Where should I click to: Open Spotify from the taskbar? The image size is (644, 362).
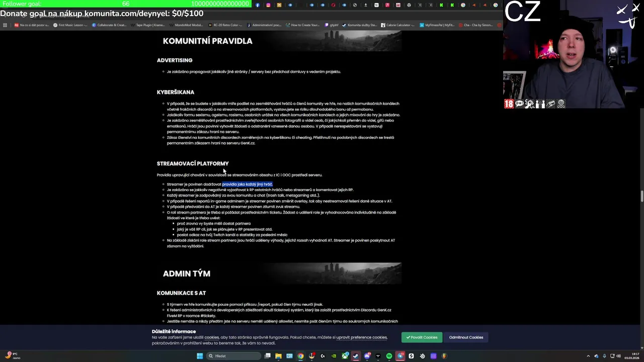pos(389,356)
